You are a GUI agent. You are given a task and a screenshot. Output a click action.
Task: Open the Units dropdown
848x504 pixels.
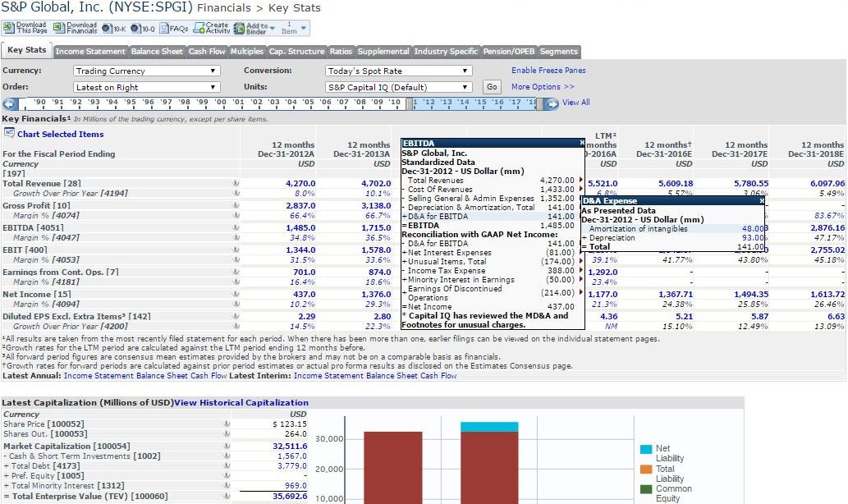click(x=399, y=87)
